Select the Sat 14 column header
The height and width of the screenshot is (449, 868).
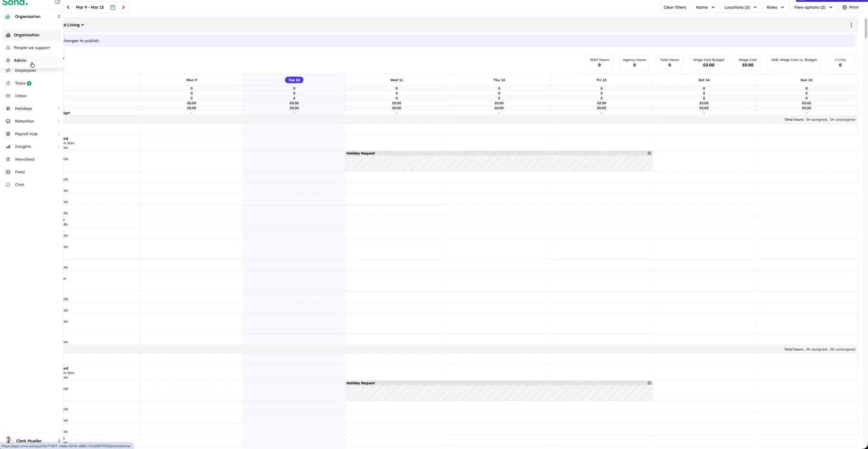[704, 80]
